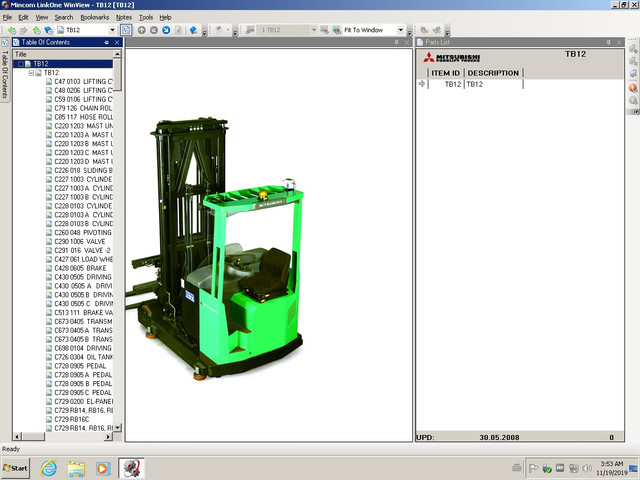Close the Table Of Contents panel
This screenshot has width=640, height=480.
[117, 42]
